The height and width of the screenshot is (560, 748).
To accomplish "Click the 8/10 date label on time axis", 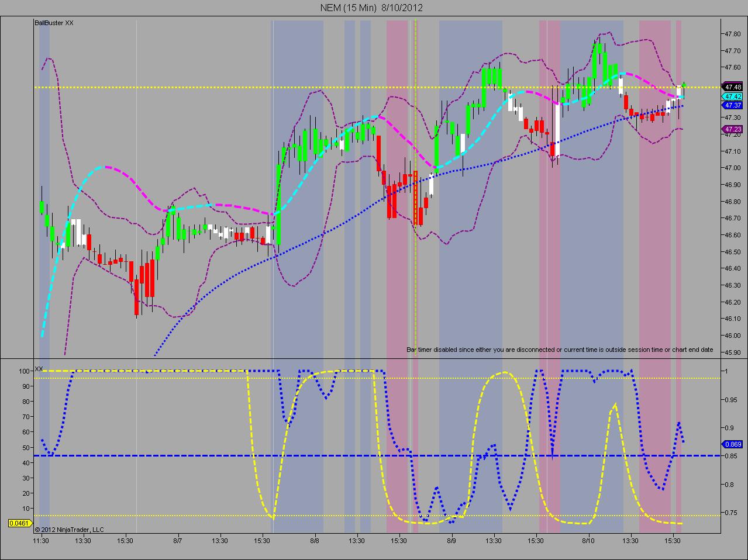I will click(x=588, y=541).
